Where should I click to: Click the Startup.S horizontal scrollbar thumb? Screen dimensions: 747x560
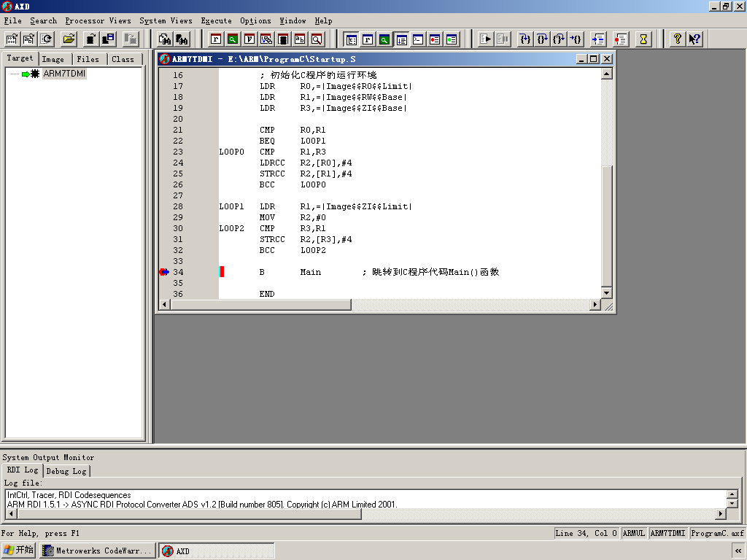pyautogui.click(x=260, y=304)
